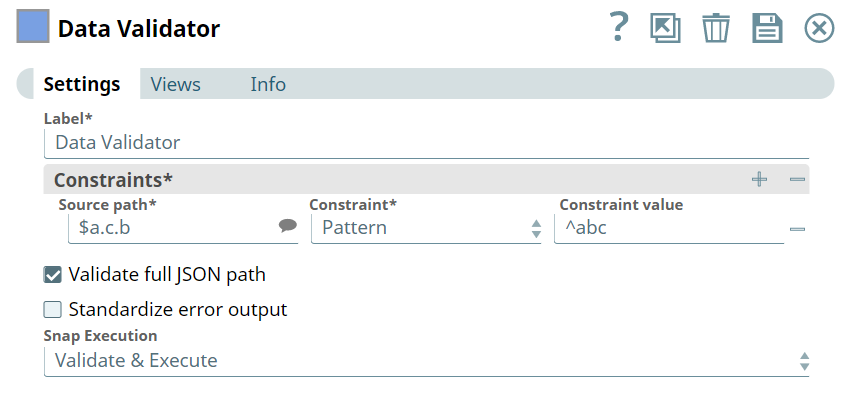850x406 pixels.
Task: Save settings with the floppy disk icon
Action: [x=767, y=27]
